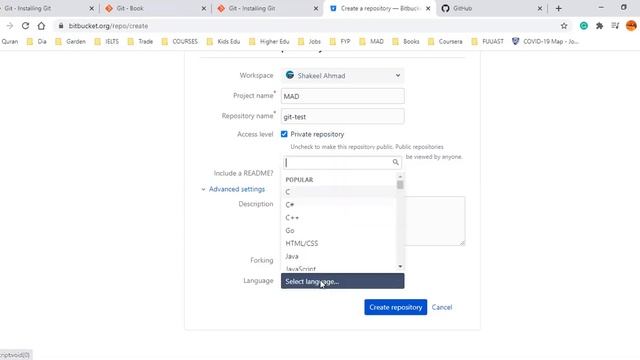
Task: Click the Select language dropdown
Action: (x=342, y=281)
